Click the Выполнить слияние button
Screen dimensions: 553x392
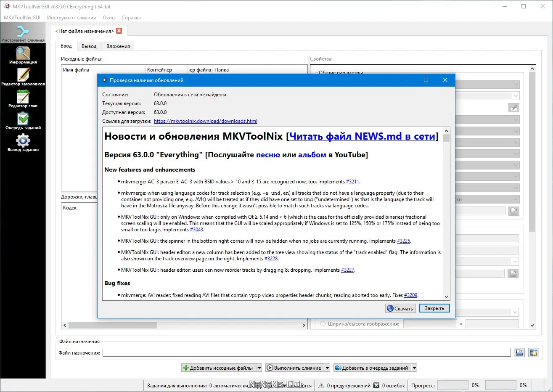[294, 368]
